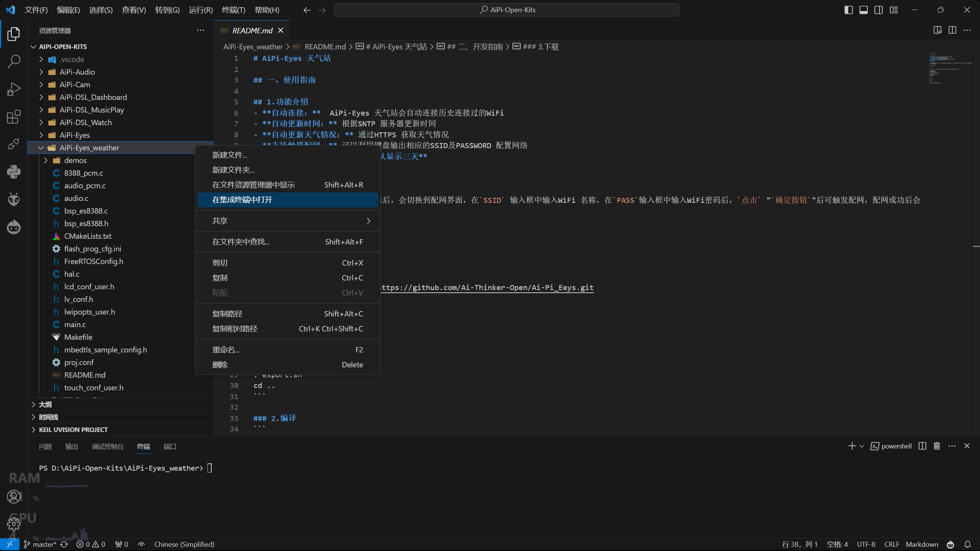The height and width of the screenshot is (551, 980).
Task: Open the Accounts icon in activity bar
Action: (14, 496)
